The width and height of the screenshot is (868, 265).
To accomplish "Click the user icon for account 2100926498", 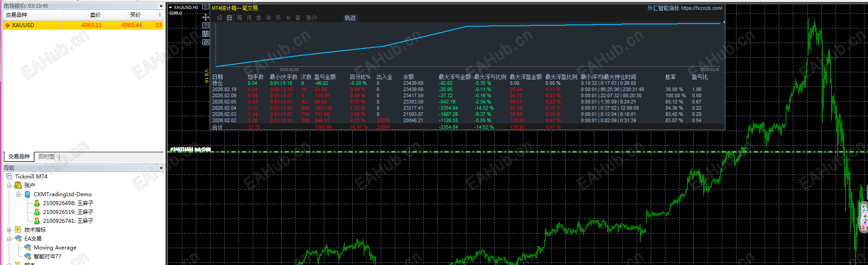I will click(37, 203).
